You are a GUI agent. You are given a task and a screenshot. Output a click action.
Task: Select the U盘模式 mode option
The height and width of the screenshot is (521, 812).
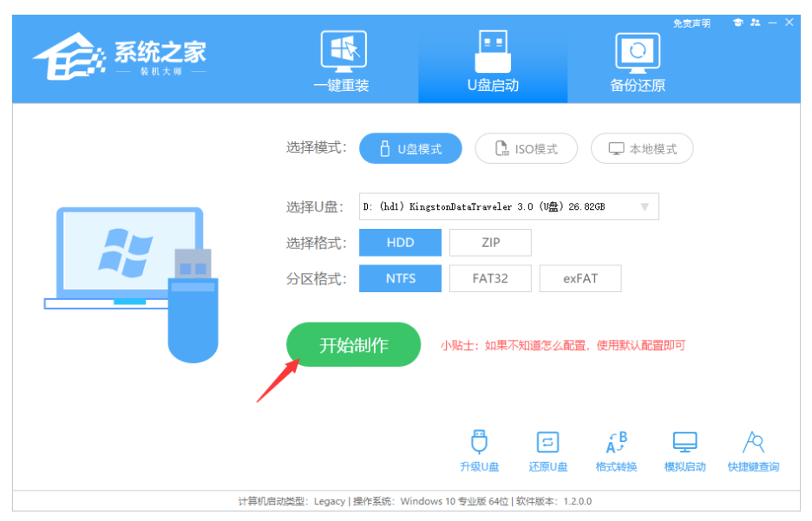click(x=410, y=149)
